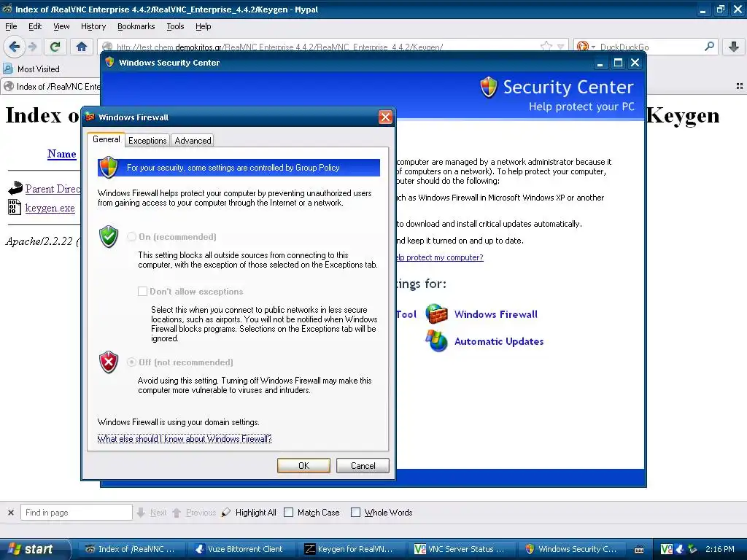The height and width of the screenshot is (560, 747).
Task: Click the Parent Directory back-arrow icon
Action: click(15, 188)
